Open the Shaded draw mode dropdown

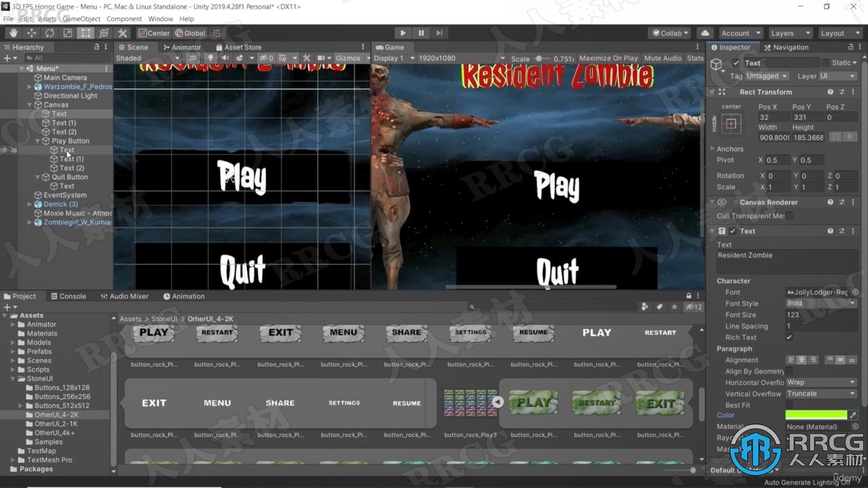click(147, 58)
